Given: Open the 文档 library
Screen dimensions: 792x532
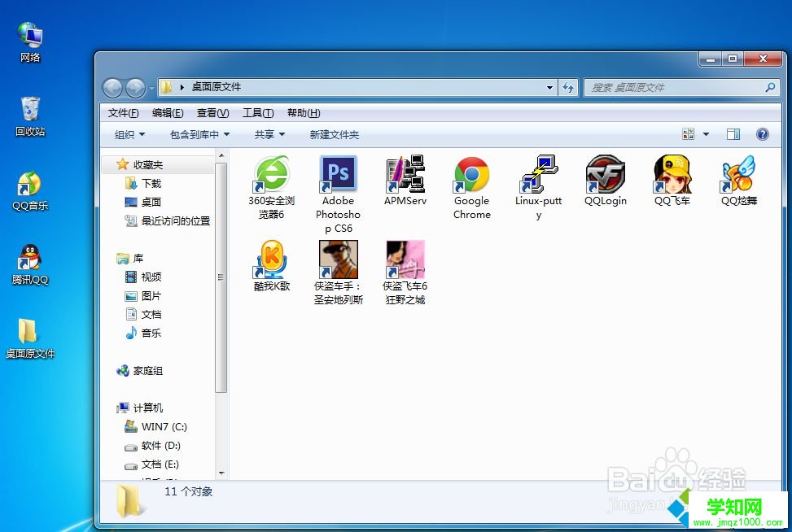Looking at the screenshot, I should (143, 315).
